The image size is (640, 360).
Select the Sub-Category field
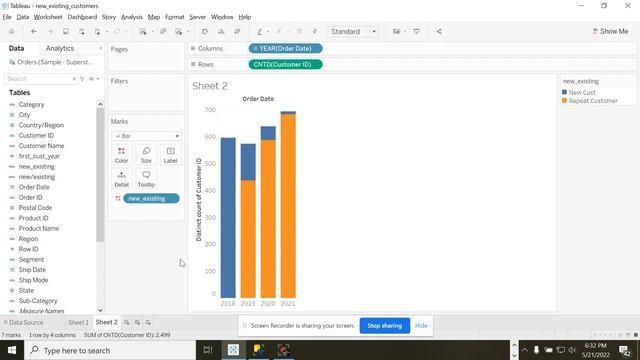pyautogui.click(x=38, y=301)
